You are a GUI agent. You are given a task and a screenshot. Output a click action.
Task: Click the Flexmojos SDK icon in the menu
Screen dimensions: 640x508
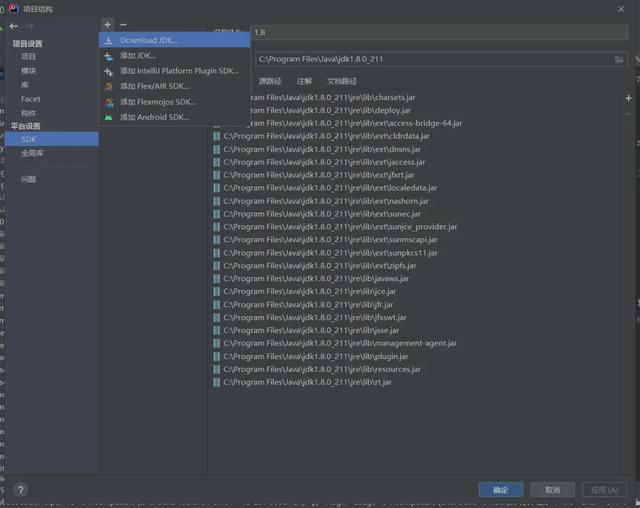pyautogui.click(x=109, y=102)
